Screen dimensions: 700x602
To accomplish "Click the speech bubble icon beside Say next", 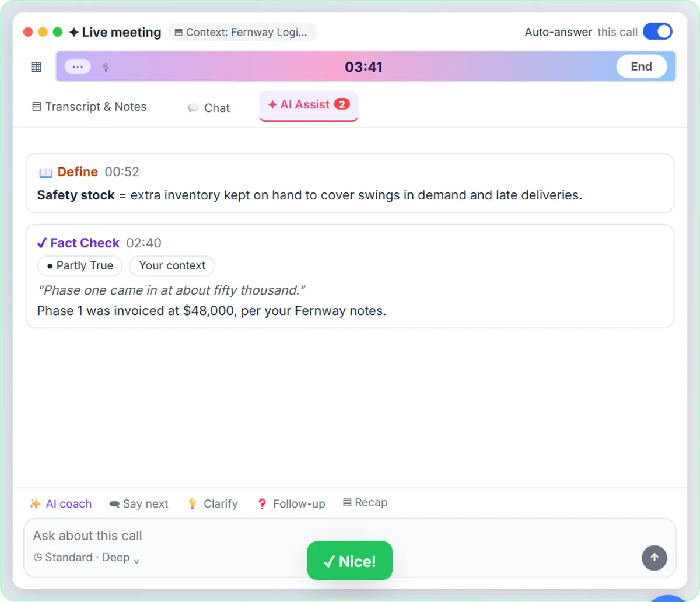I will (114, 504).
